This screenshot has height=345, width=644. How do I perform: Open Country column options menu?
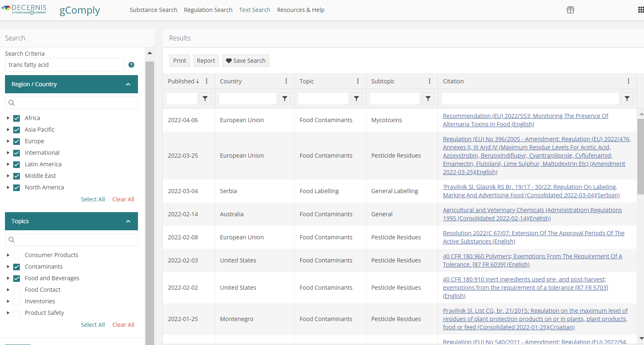click(286, 81)
